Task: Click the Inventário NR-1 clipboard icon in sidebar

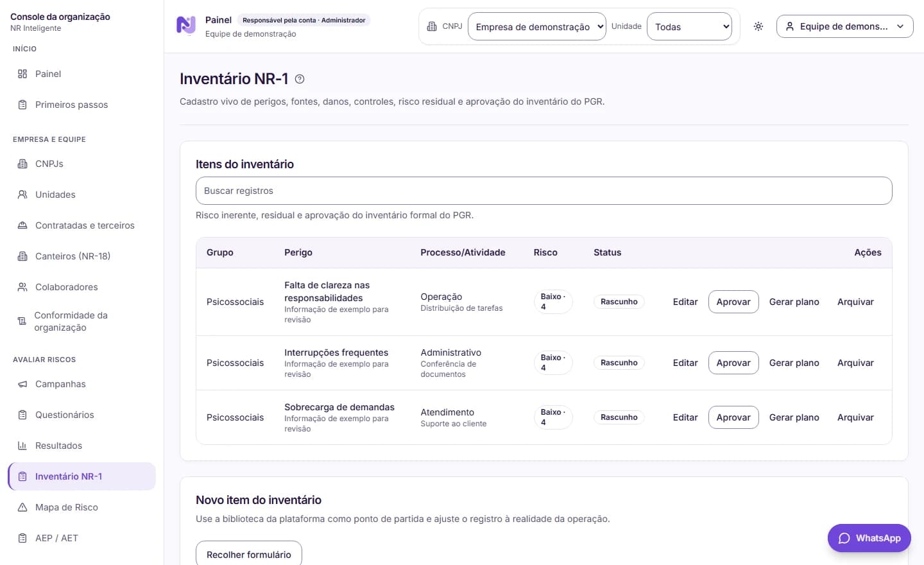Action: (x=22, y=476)
